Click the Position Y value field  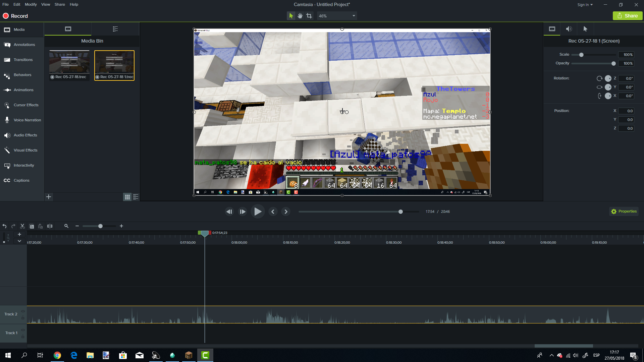(626, 120)
